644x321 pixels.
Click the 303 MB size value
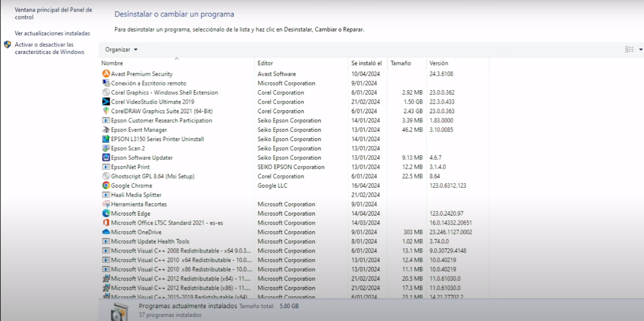pyautogui.click(x=413, y=232)
